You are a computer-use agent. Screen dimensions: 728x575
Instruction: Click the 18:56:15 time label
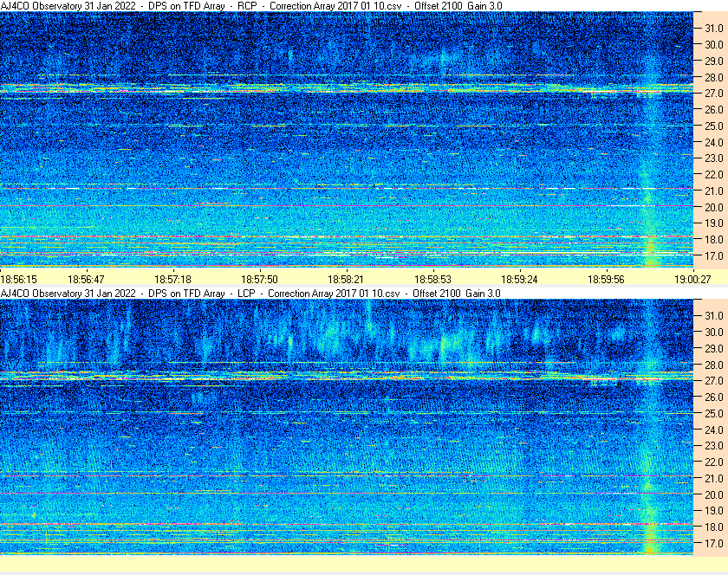(x=18, y=280)
